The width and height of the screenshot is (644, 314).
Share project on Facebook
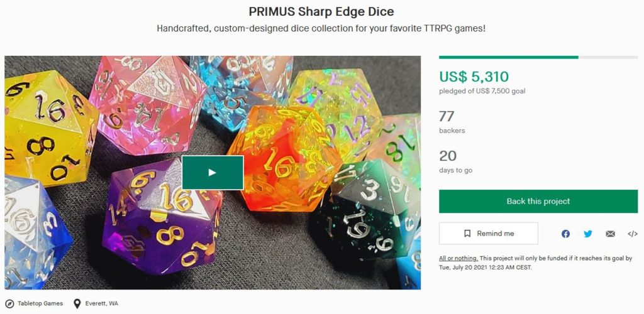tap(565, 234)
